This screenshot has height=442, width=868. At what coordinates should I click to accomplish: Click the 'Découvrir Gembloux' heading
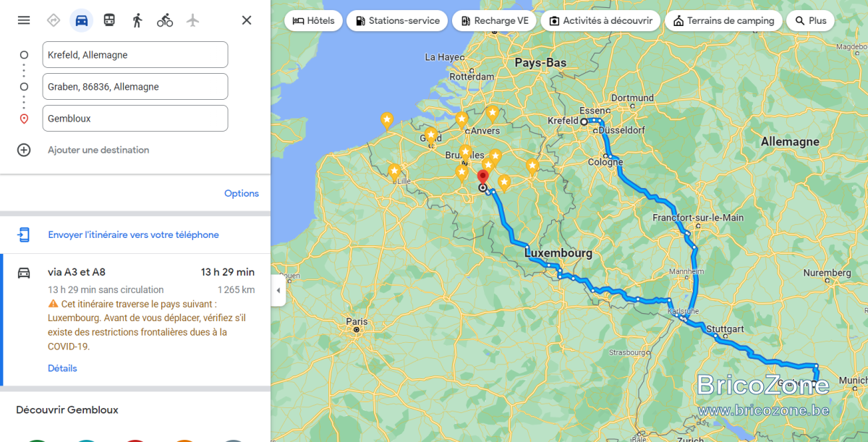(x=67, y=409)
